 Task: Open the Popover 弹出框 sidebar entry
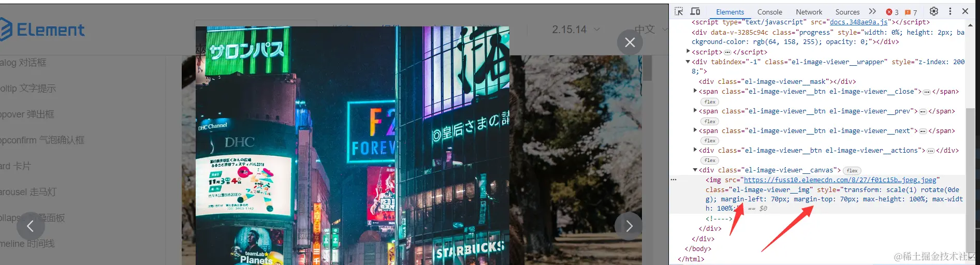[x=27, y=114]
